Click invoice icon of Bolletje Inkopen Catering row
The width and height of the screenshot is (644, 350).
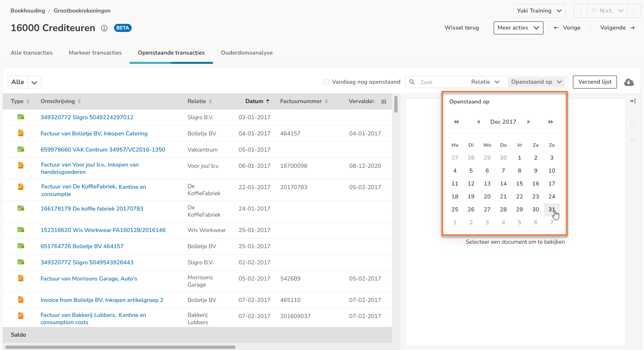point(21,133)
